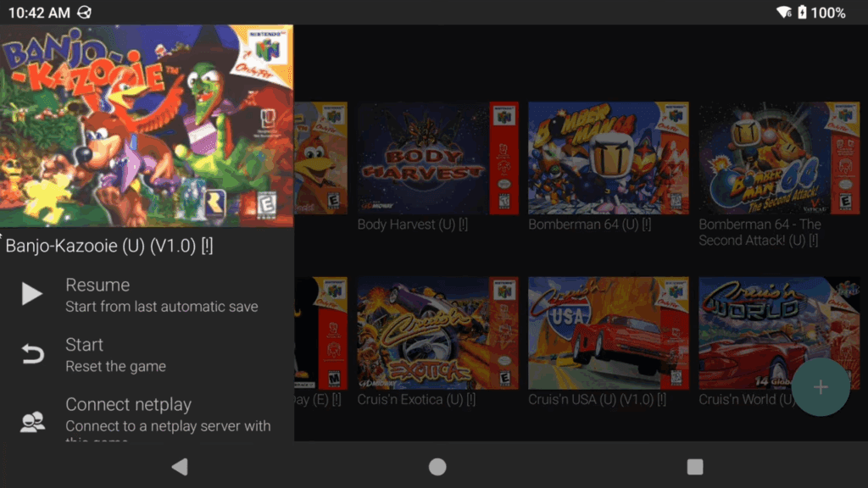This screenshot has height=488, width=868.
Task: Tap the Cruis'n World (U) label
Action: pos(748,400)
